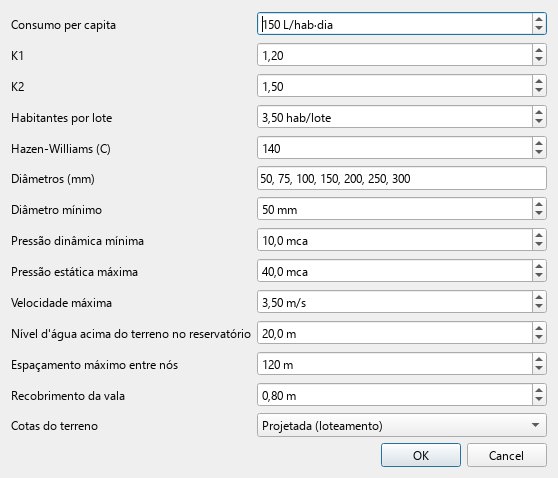This screenshot has width=558, height=478.
Task: Decrement the Hazen-Williams coefficient
Action: pyautogui.click(x=539, y=153)
